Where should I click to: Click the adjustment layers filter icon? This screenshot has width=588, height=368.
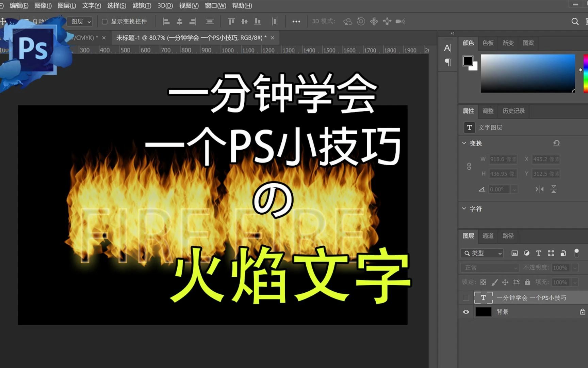pos(527,253)
